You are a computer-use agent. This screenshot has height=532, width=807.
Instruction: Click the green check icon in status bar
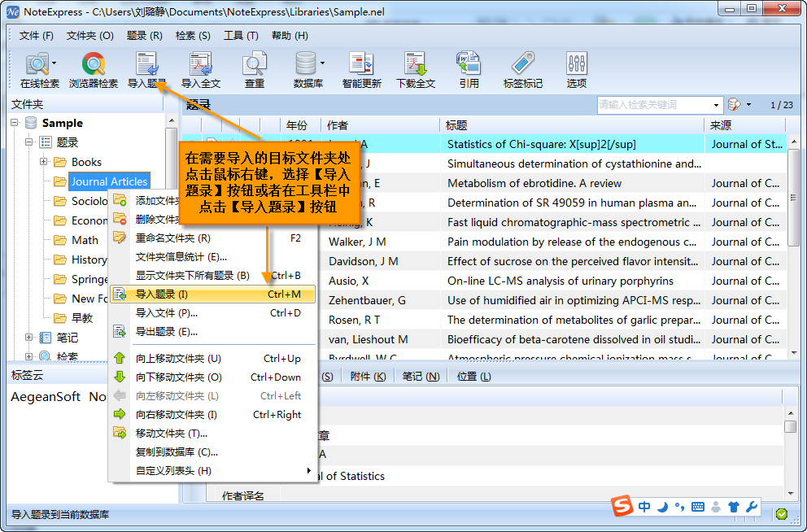point(782,513)
